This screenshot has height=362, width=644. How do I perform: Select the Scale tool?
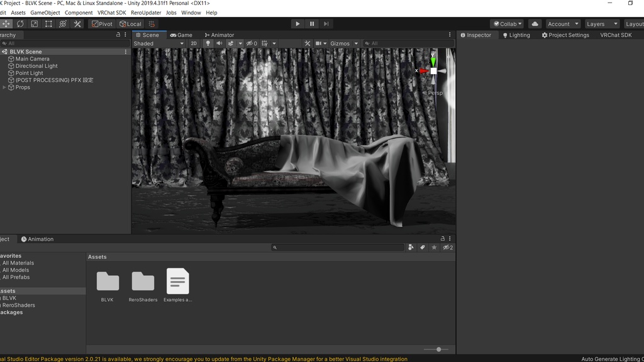35,24
